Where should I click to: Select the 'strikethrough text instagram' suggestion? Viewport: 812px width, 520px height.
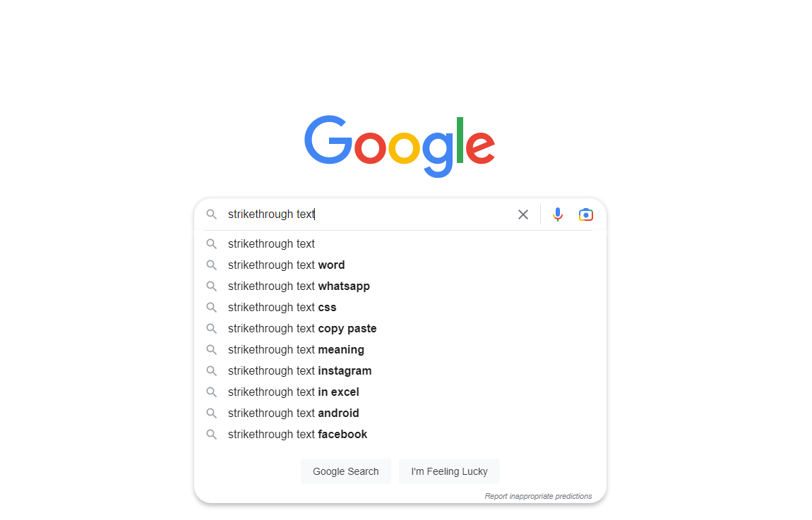coord(400,371)
